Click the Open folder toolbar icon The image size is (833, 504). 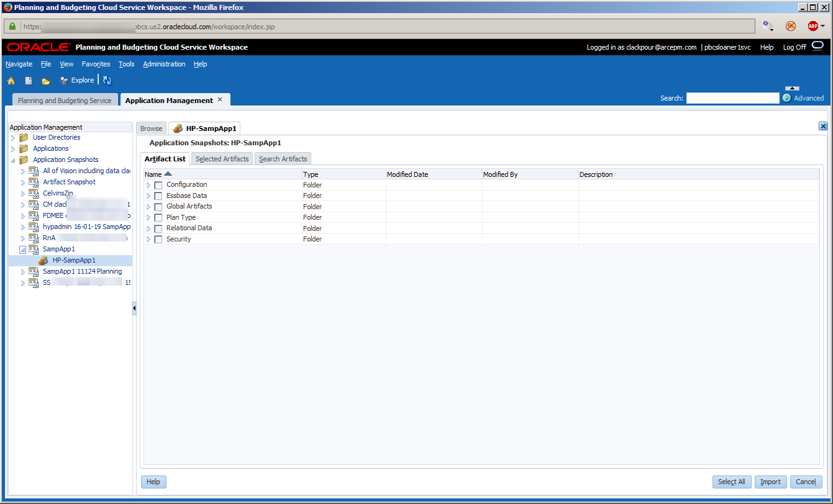pos(46,81)
